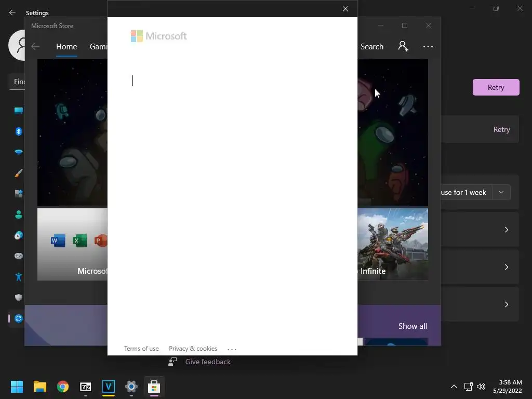This screenshot has height=399, width=532.
Task: Open Personalization in Settings sidebar
Action: (x=18, y=173)
